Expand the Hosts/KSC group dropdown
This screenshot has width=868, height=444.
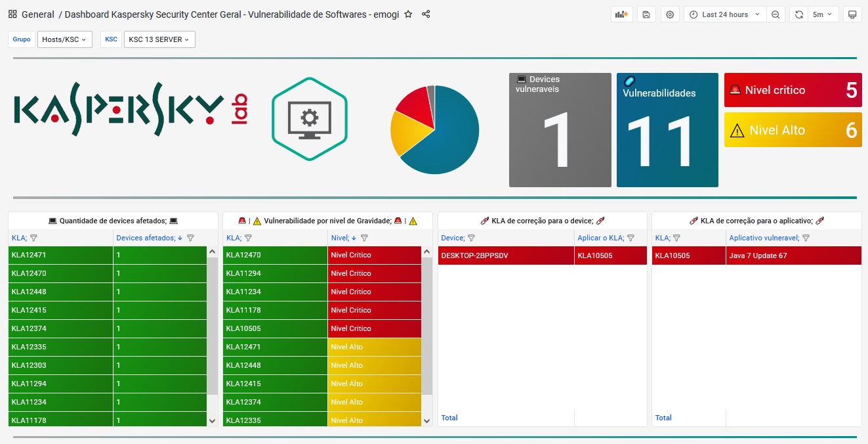click(64, 39)
